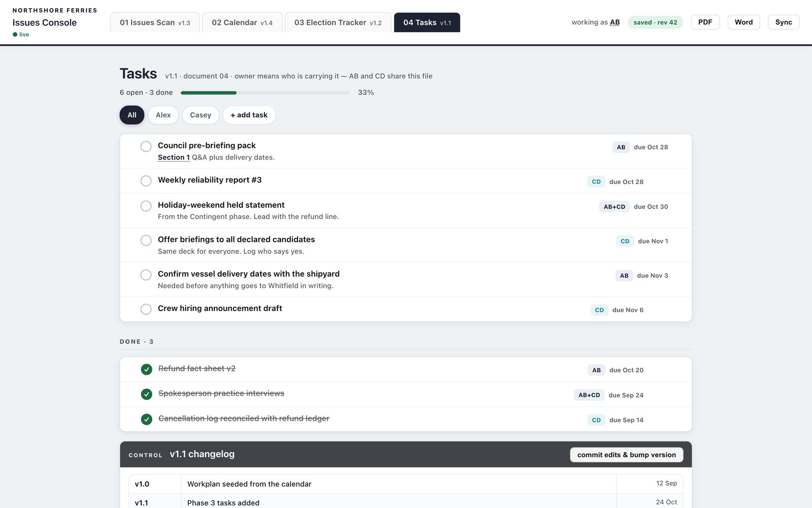Select the 04 Tasks tab

(427, 22)
